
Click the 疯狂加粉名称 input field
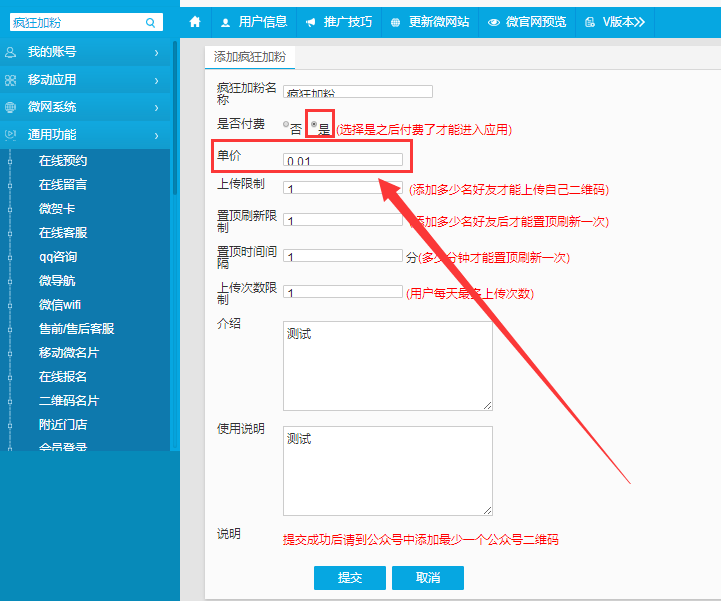[x=358, y=92]
